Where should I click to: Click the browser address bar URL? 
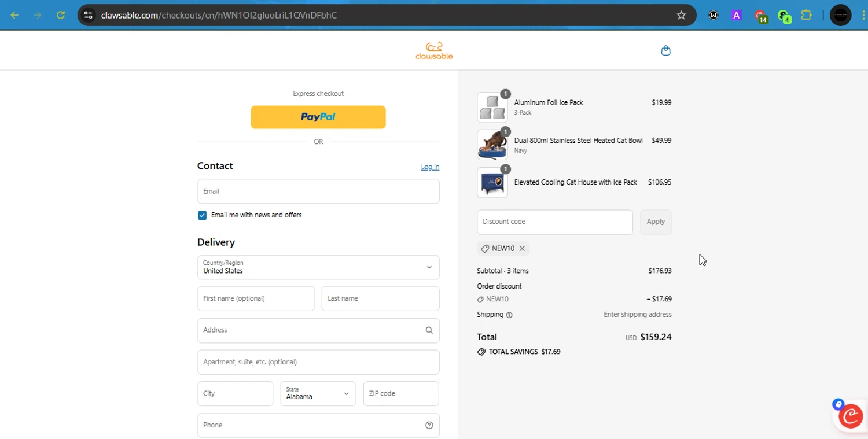coord(219,15)
